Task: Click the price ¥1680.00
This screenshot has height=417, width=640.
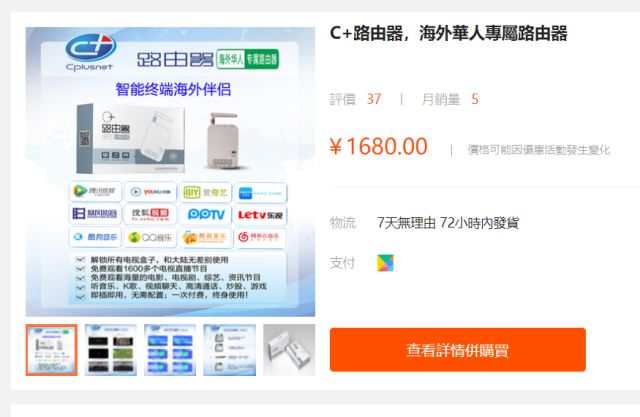Action: pyautogui.click(x=378, y=146)
